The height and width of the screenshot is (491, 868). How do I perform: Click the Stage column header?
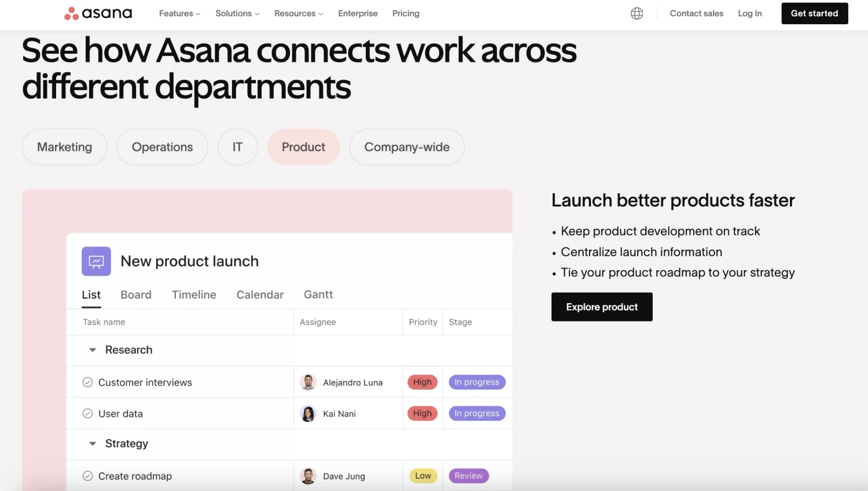pos(461,322)
